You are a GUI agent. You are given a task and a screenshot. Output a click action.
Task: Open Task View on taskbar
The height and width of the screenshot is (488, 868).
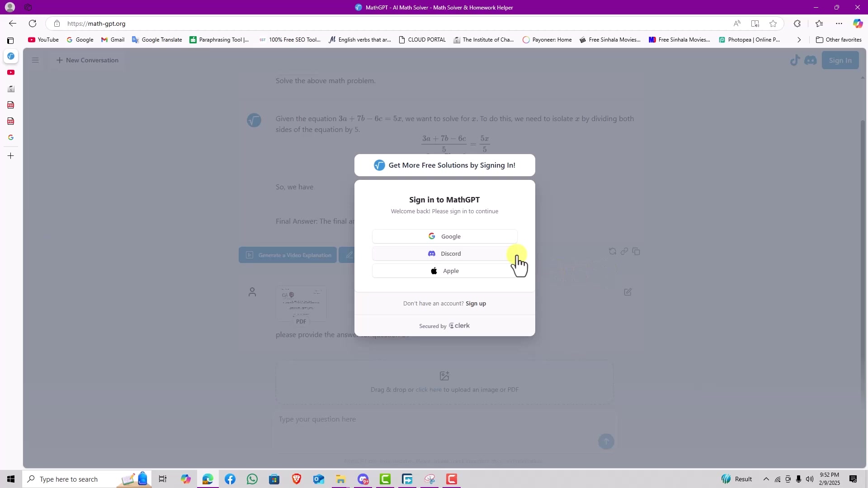coord(163,479)
